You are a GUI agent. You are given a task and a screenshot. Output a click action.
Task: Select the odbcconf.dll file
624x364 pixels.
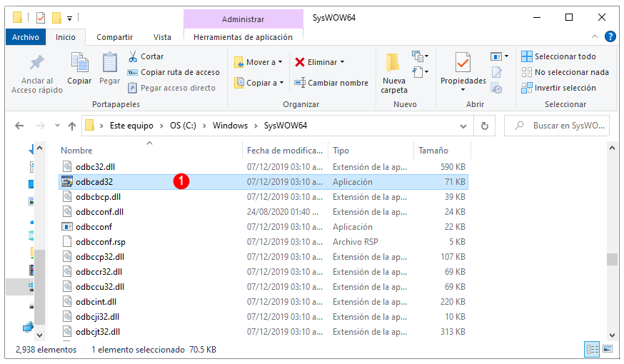[263, 212]
